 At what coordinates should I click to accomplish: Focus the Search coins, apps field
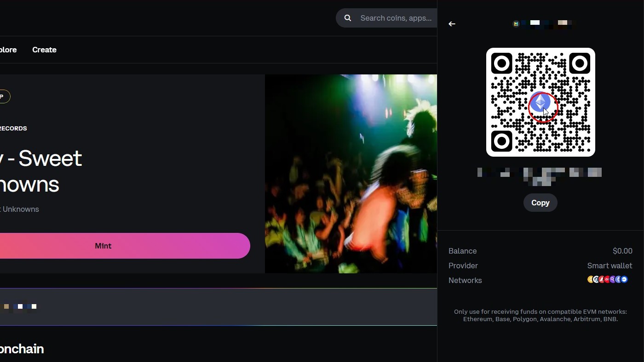[x=386, y=18]
